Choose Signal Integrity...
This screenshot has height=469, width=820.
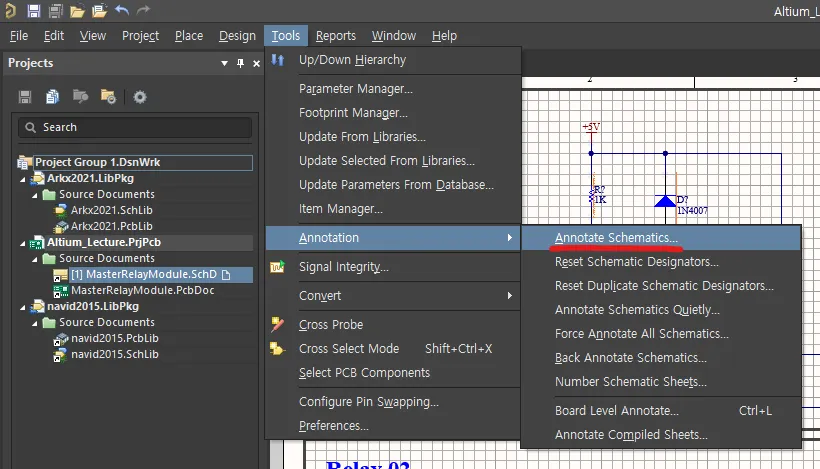[x=393, y=267]
